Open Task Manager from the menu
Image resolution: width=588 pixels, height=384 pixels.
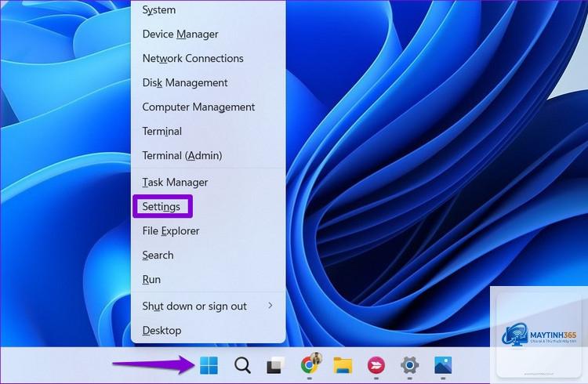pyautogui.click(x=208, y=183)
